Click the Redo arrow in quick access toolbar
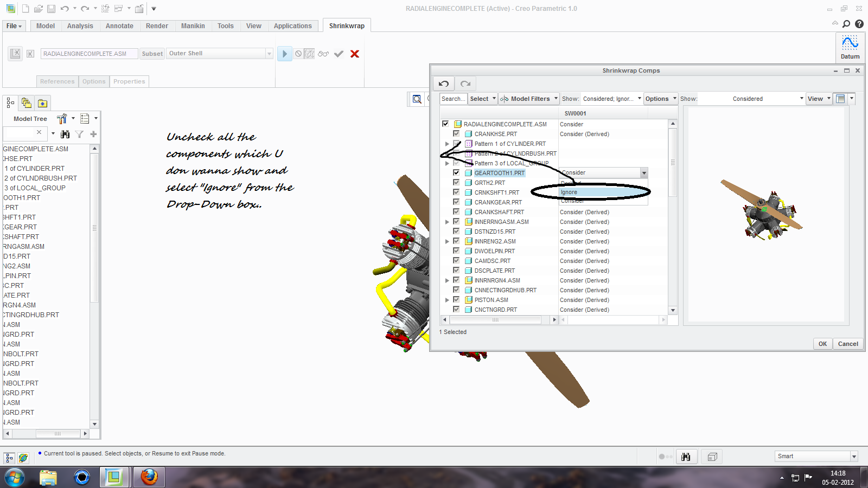The width and height of the screenshot is (868, 488). (85, 9)
